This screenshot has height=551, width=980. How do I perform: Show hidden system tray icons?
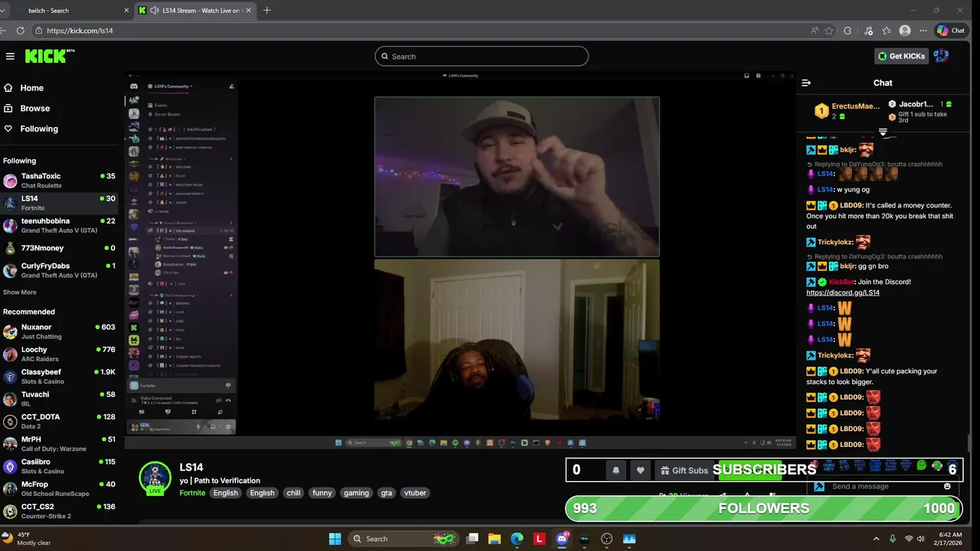[x=877, y=539]
